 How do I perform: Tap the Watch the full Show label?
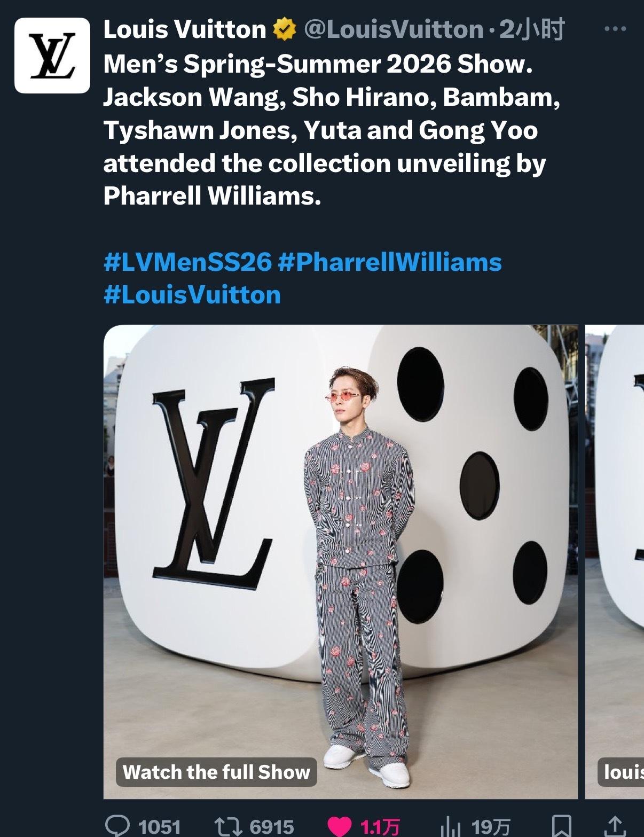(x=216, y=772)
